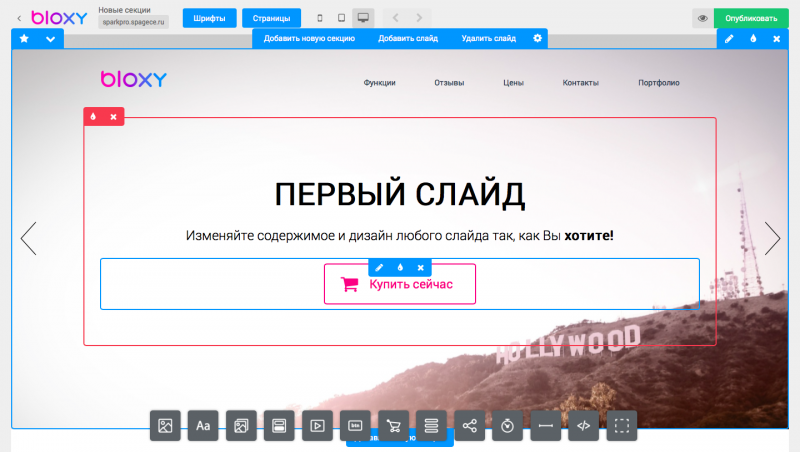Open the red droplet color option of block
The width and height of the screenshot is (800, 452).
click(93, 116)
